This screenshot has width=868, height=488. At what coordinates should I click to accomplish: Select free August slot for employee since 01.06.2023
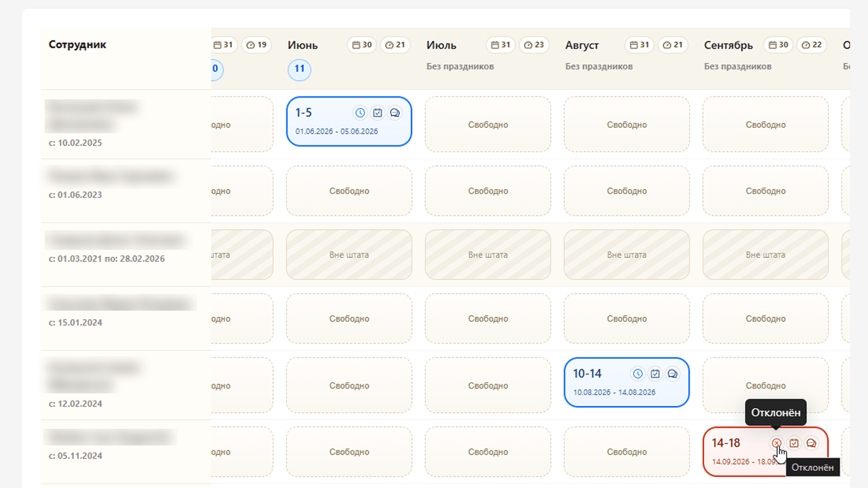(627, 191)
